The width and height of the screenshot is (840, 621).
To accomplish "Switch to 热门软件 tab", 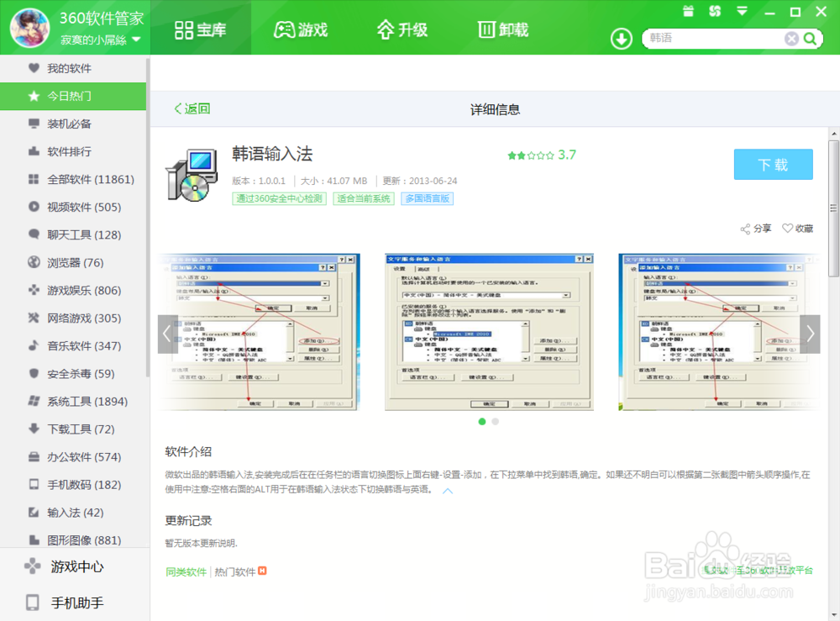I will tap(235, 572).
